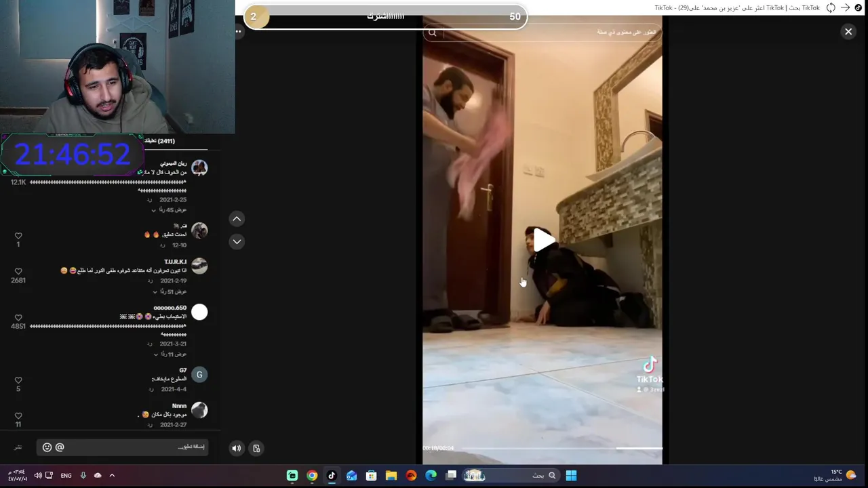Open Microsoft Store from the taskbar
Screen dimensions: 868x488
372,476
